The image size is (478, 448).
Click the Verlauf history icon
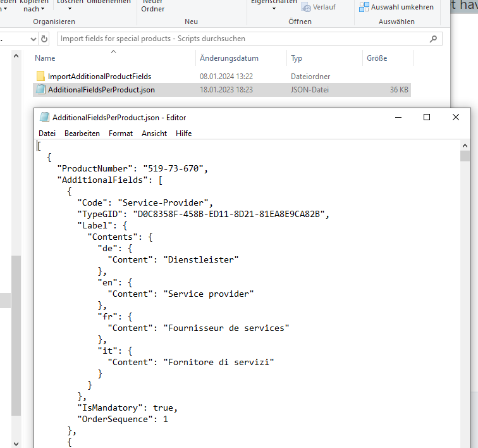point(307,7)
